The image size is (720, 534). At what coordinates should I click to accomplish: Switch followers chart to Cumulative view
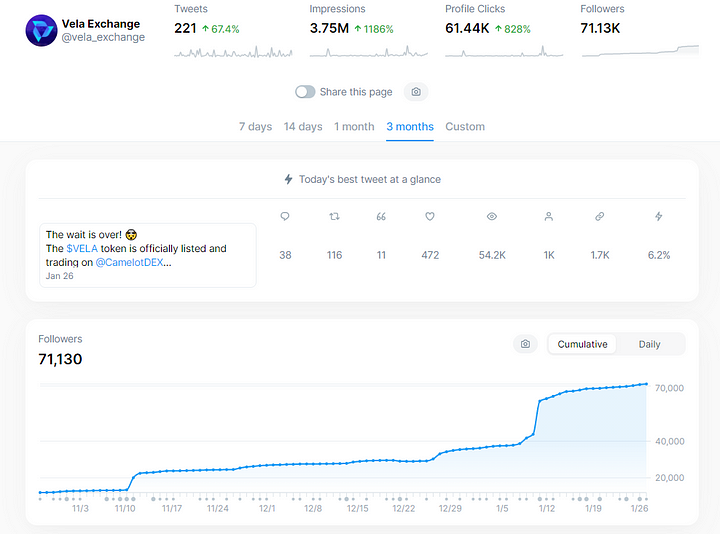coord(582,344)
